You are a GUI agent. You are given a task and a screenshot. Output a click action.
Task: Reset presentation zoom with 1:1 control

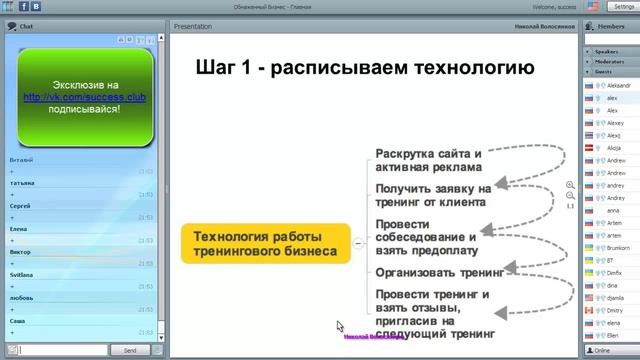(x=570, y=206)
